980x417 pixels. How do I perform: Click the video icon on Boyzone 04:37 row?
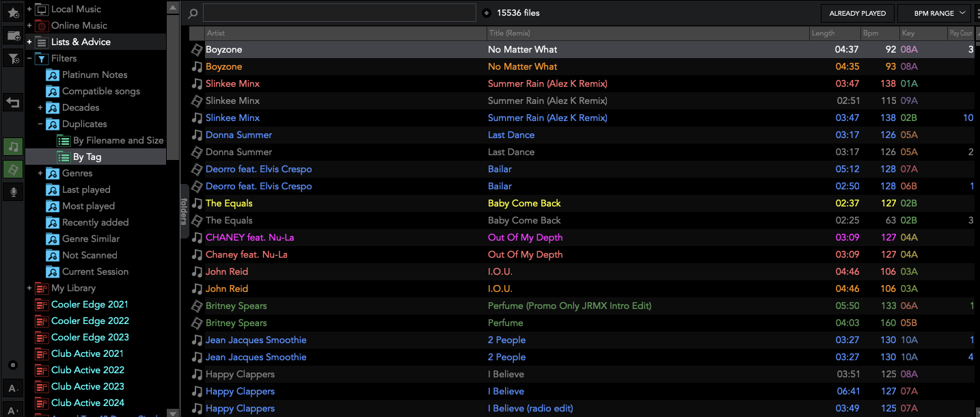pos(197,50)
